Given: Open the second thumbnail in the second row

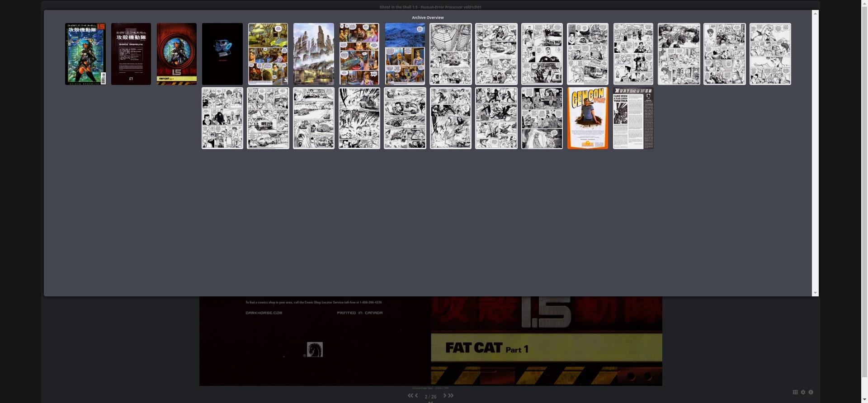Looking at the screenshot, I should pos(268,118).
